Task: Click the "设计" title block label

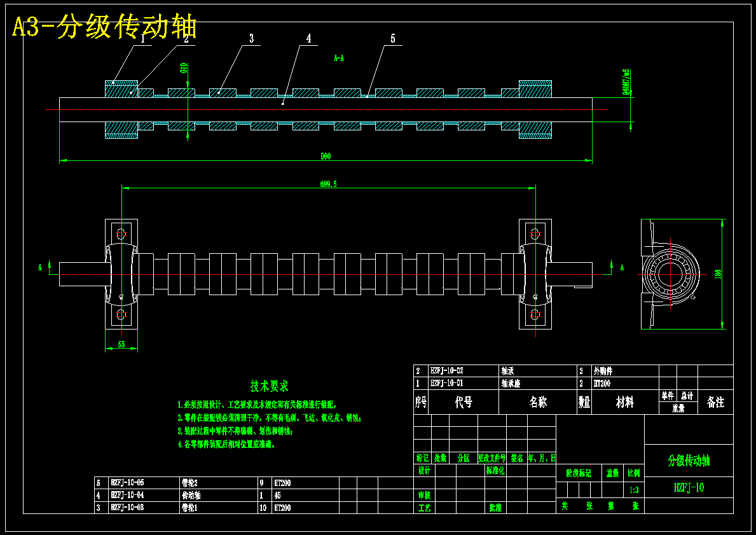Action: pos(424,470)
